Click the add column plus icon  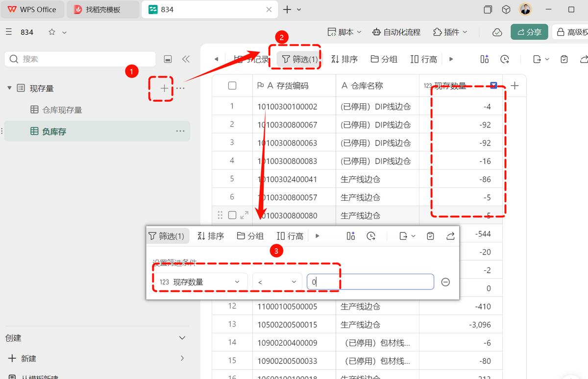[514, 86]
